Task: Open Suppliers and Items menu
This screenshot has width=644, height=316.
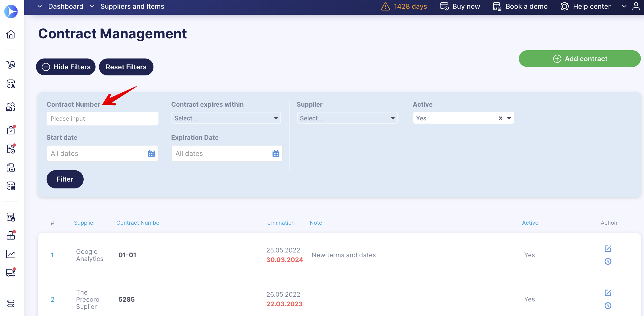Action: pyautogui.click(x=132, y=6)
